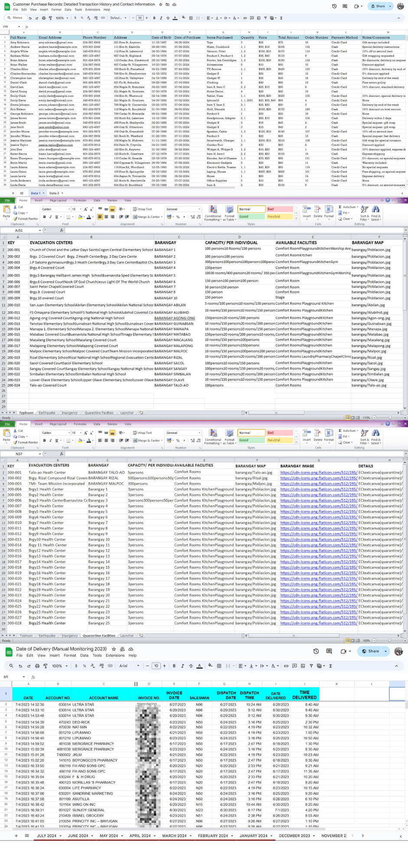Click font size field in Date of Delivery toolbar

coord(156,666)
